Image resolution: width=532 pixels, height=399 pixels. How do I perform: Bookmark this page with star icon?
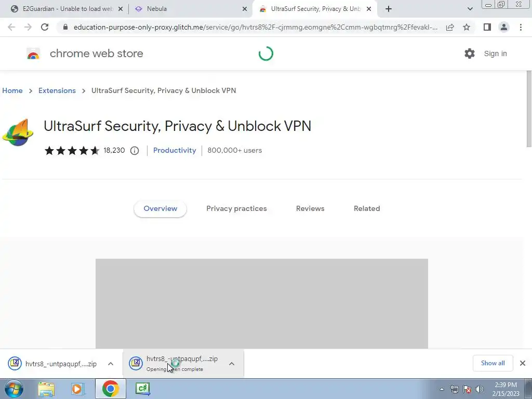click(467, 27)
